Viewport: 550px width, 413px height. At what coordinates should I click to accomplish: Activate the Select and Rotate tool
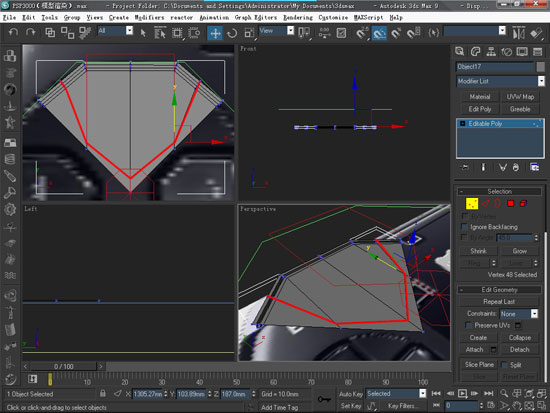click(x=232, y=33)
